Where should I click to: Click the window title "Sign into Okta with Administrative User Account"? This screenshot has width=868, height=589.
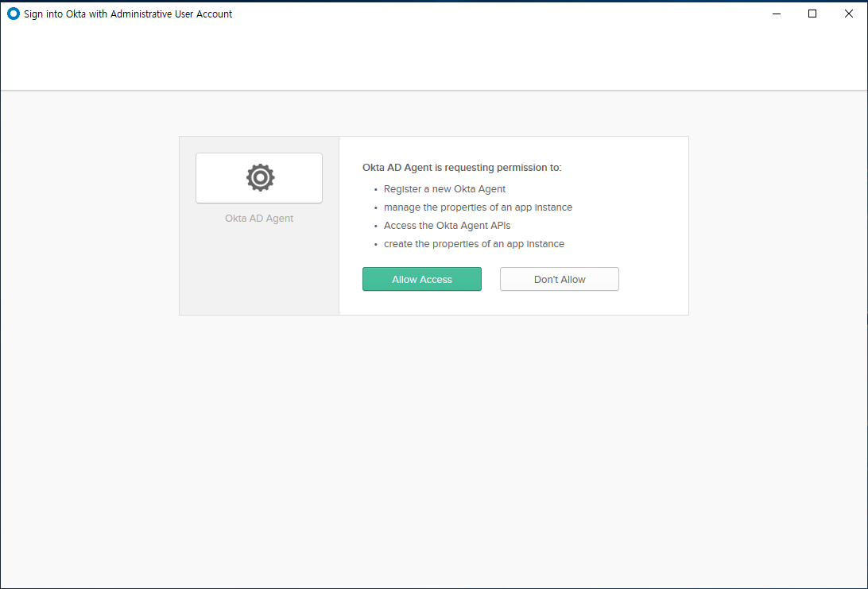coord(128,14)
